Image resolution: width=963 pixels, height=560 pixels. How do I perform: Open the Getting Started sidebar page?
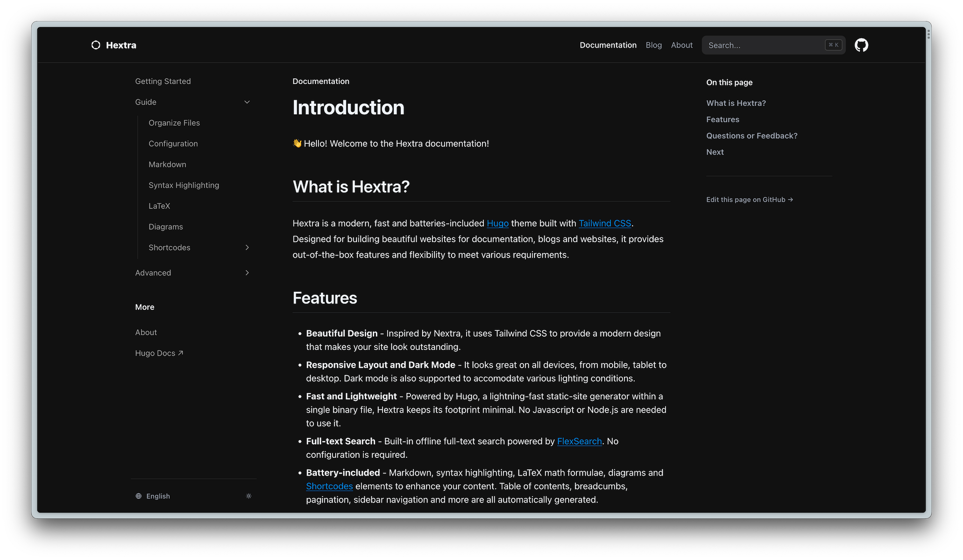coord(163,81)
